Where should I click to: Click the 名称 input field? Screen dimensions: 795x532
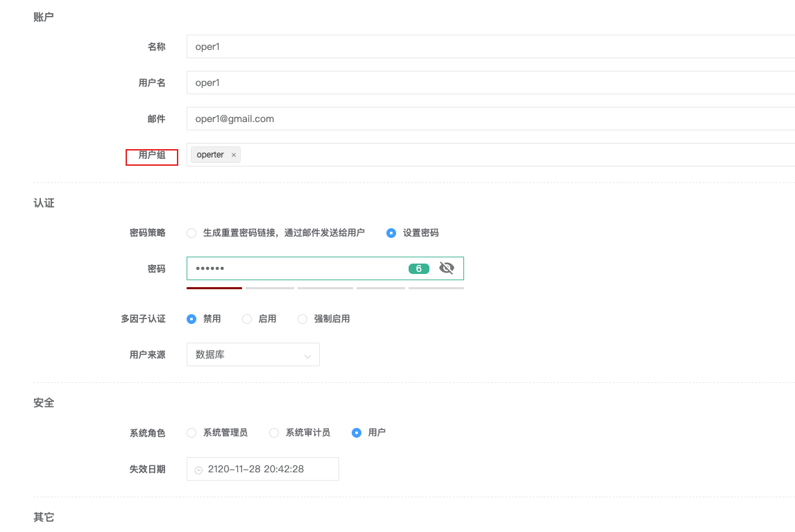click(490, 46)
